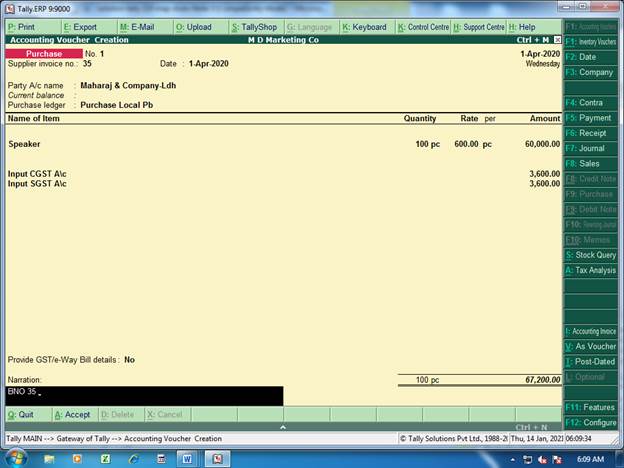
Task: Click the GST/e-Way Bill details value No
Action: [129, 360]
